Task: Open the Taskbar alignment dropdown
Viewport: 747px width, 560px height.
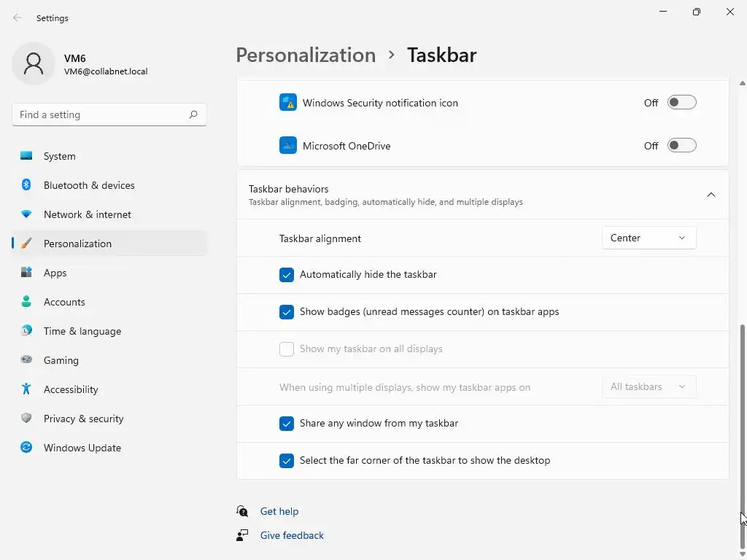Action: 649,238
